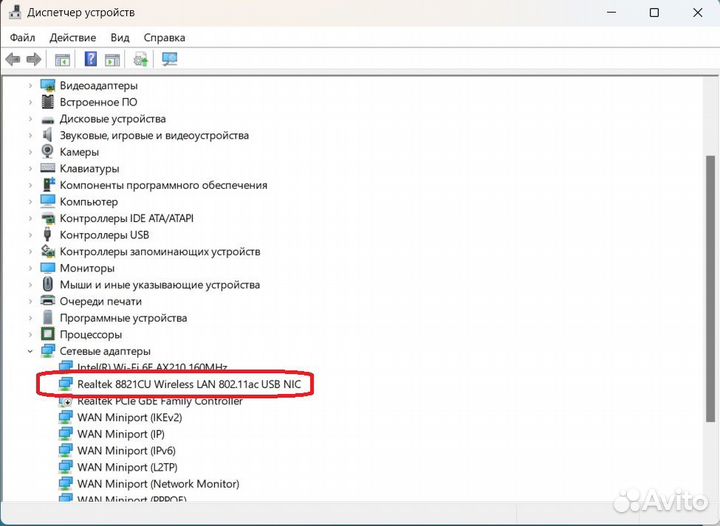Select WAN Miniport (L2TP)
This screenshot has width=720, height=526.
click(127, 467)
